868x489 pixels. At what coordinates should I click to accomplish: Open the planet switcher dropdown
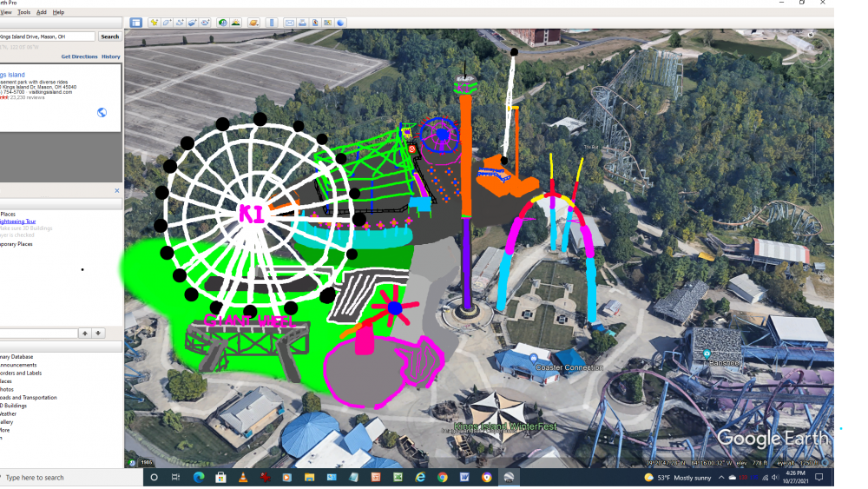[x=253, y=23]
